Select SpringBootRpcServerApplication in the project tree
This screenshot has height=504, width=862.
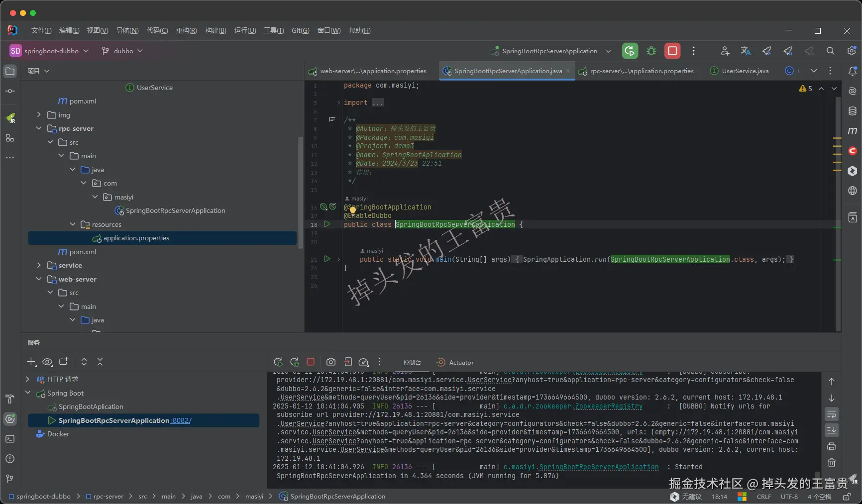170,210
